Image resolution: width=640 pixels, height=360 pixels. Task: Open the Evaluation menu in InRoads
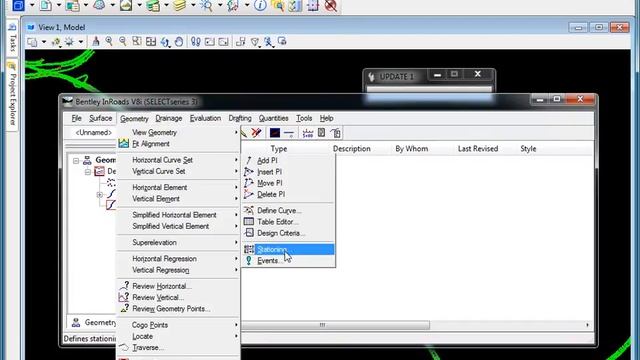(x=205, y=118)
